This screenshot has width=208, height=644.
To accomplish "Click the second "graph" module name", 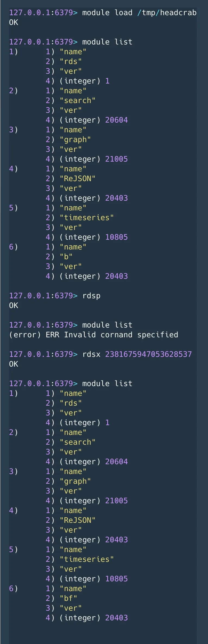I will [75, 481].
